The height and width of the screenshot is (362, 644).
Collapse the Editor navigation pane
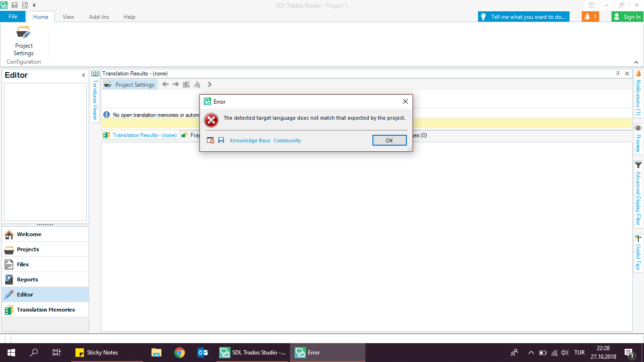pos(83,75)
